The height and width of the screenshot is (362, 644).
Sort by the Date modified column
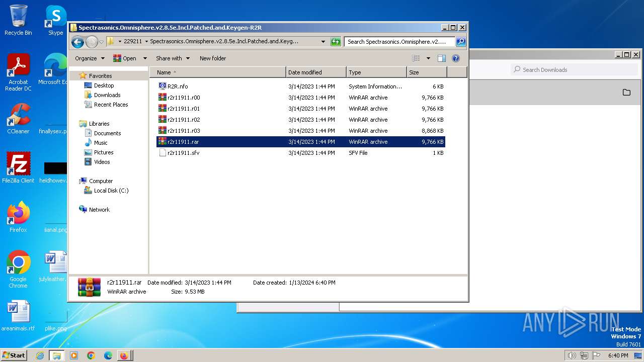point(316,72)
